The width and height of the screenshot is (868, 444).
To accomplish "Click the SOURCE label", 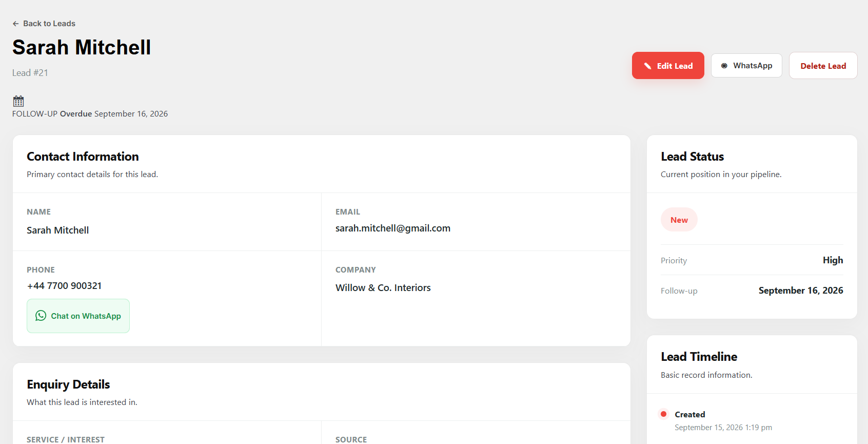I will pos(351,439).
